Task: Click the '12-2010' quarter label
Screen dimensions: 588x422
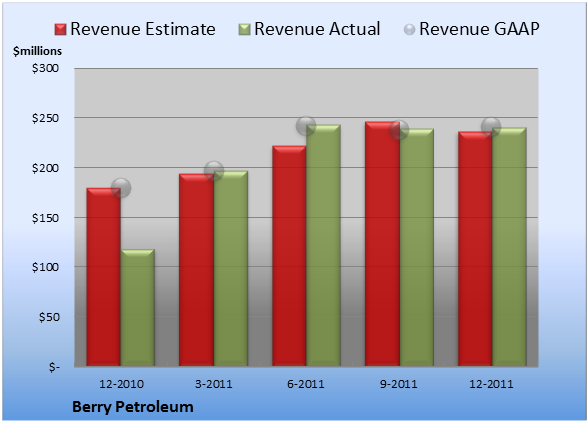Action: pyautogui.click(x=121, y=384)
